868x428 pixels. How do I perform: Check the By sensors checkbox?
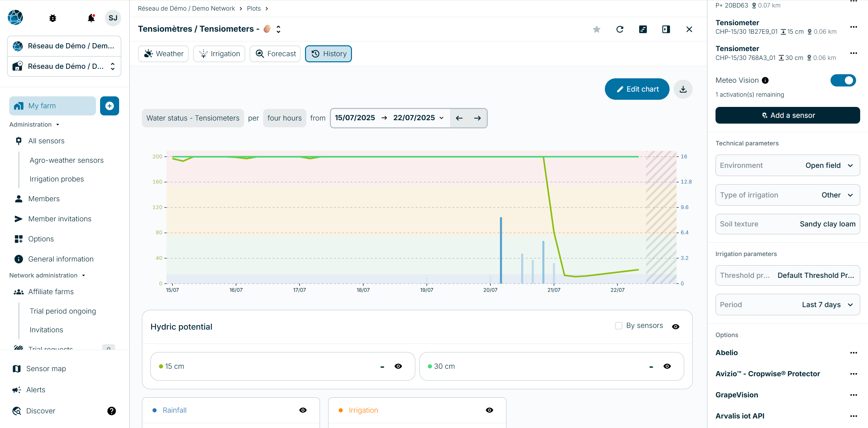click(x=619, y=326)
